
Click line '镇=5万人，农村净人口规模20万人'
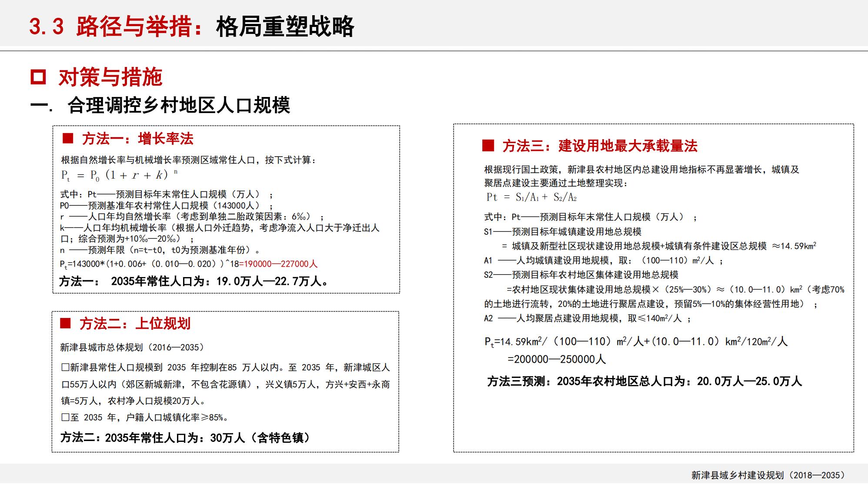click(133, 401)
